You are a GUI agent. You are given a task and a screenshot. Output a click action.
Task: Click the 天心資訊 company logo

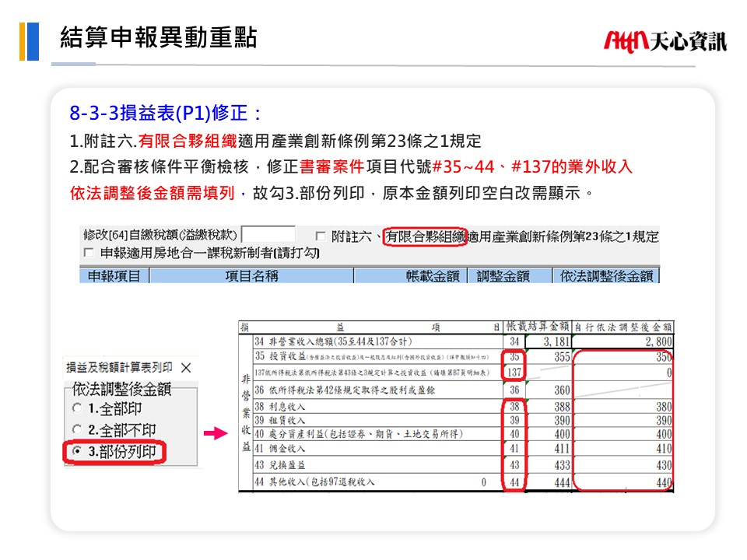coord(665,40)
